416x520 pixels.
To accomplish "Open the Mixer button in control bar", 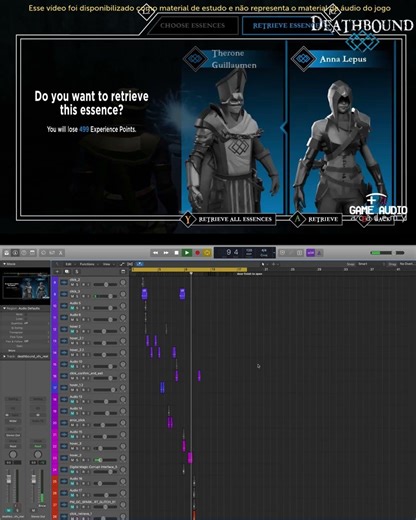I will click(x=52, y=253).
